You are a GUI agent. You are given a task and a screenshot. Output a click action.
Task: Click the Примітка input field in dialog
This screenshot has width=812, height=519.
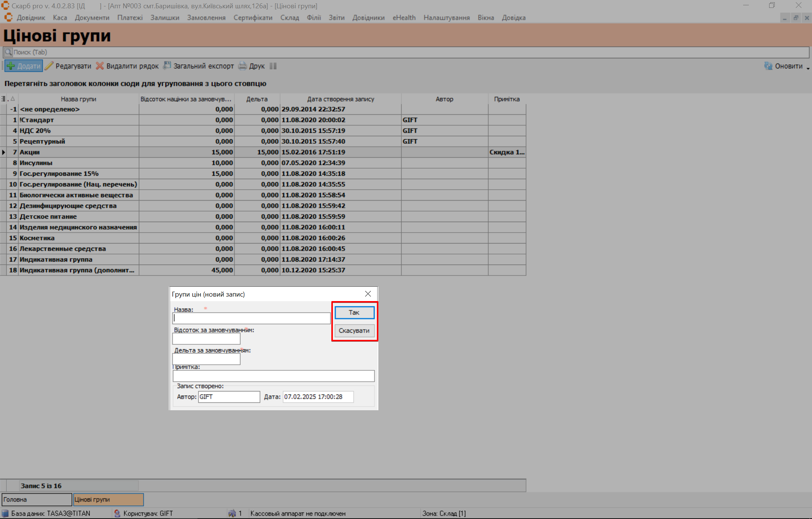pyautogui.click(x=273, y=376)
